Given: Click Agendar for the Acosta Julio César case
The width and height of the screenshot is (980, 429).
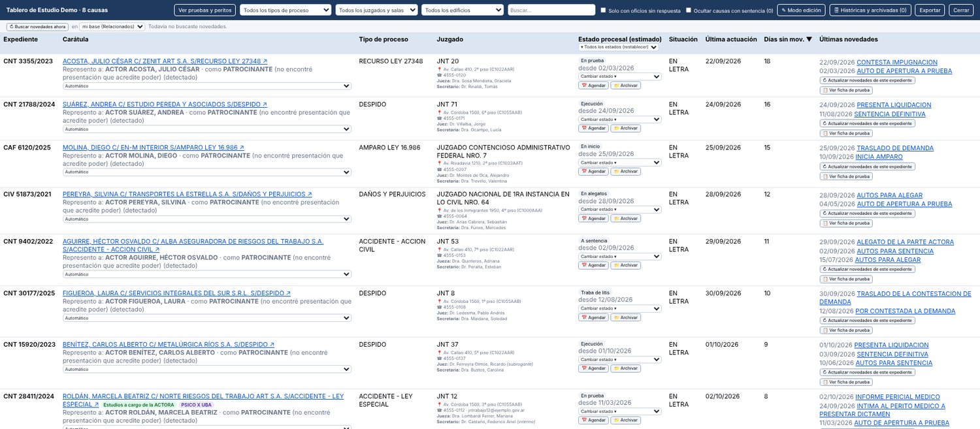Looking at the screenshot, I should (593, 86).
